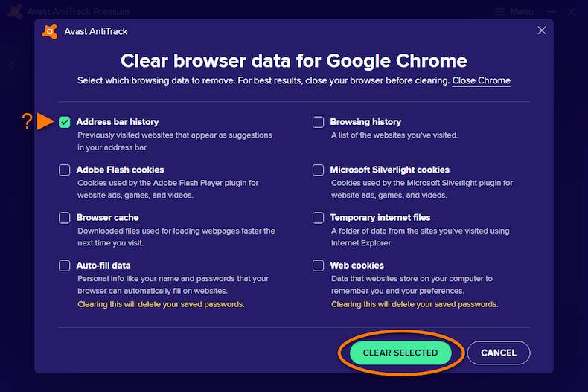Follow the Close Chrome link
Image resolution: width=588 pixels, height=392 pixels.
[x=481, y=80]
